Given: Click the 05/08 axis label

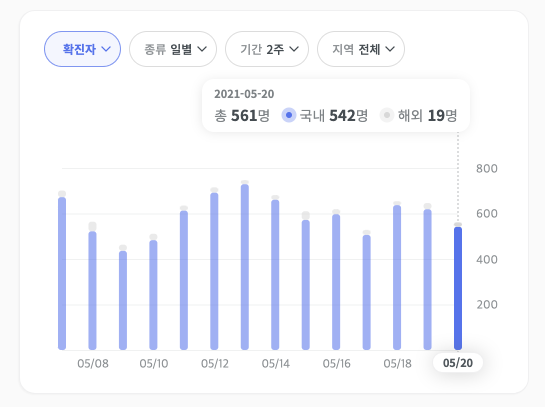Looking at the screenshot, I should (x=93, y=364).
